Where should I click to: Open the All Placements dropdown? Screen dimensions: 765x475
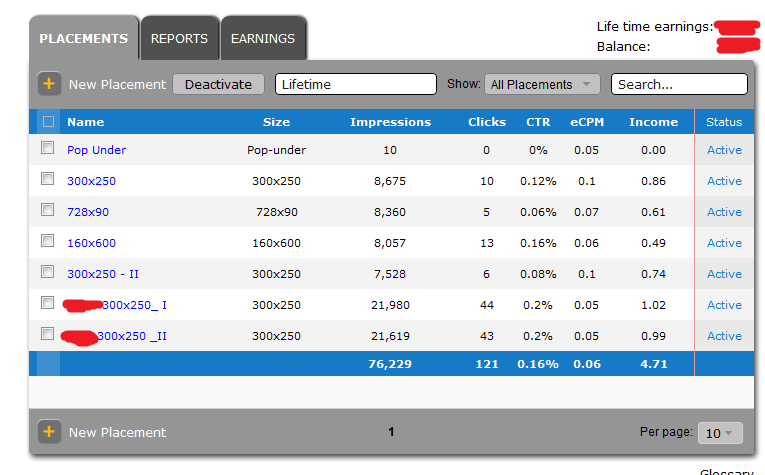pos(543,85)
